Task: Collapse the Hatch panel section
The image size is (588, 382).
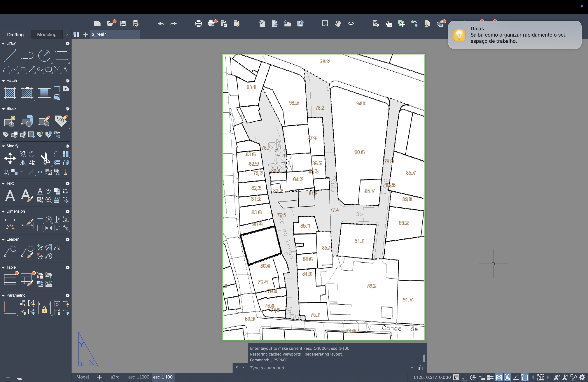Action: tap(3, 81)
